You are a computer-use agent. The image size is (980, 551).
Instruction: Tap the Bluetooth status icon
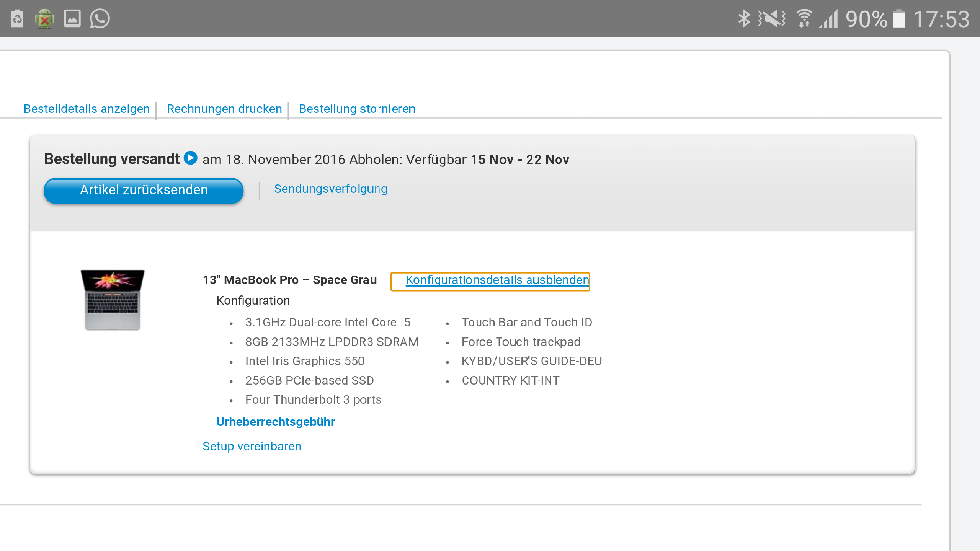click(x=744, y=19)
